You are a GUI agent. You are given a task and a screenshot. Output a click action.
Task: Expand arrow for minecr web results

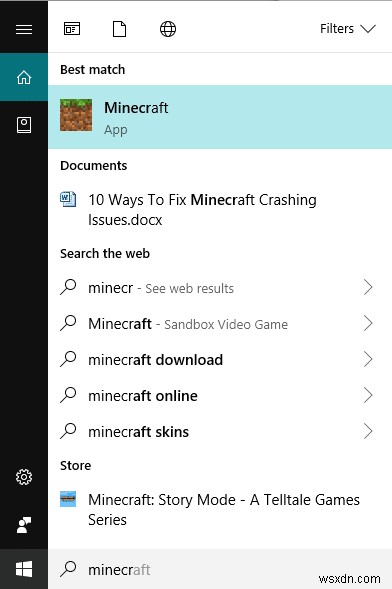coord(368,288)
